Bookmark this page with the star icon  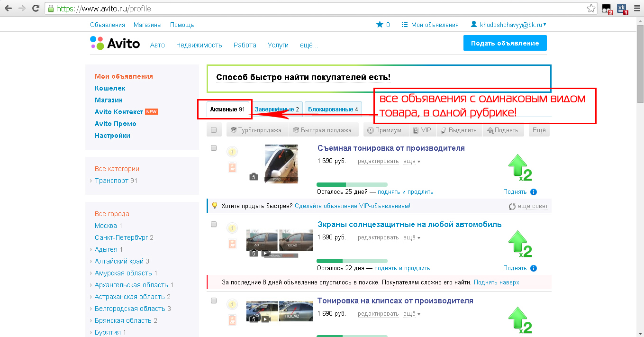point(591,9)
